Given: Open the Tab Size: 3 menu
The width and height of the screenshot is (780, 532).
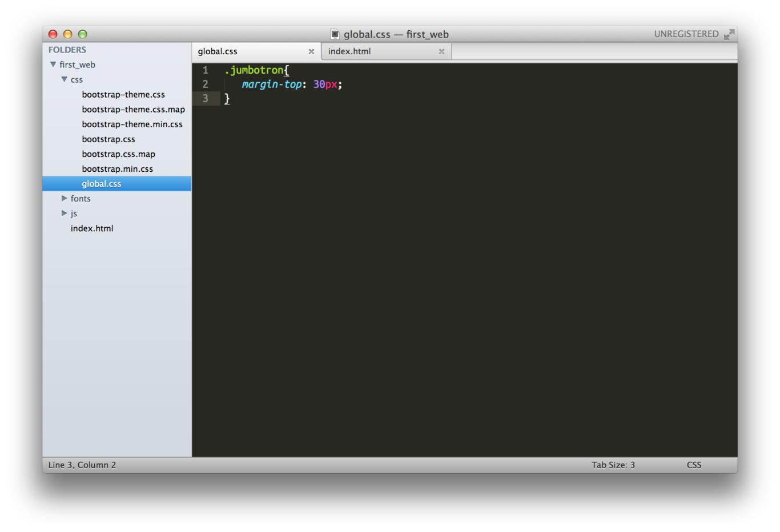Looking at the screenshot, I should pos(613,465).
